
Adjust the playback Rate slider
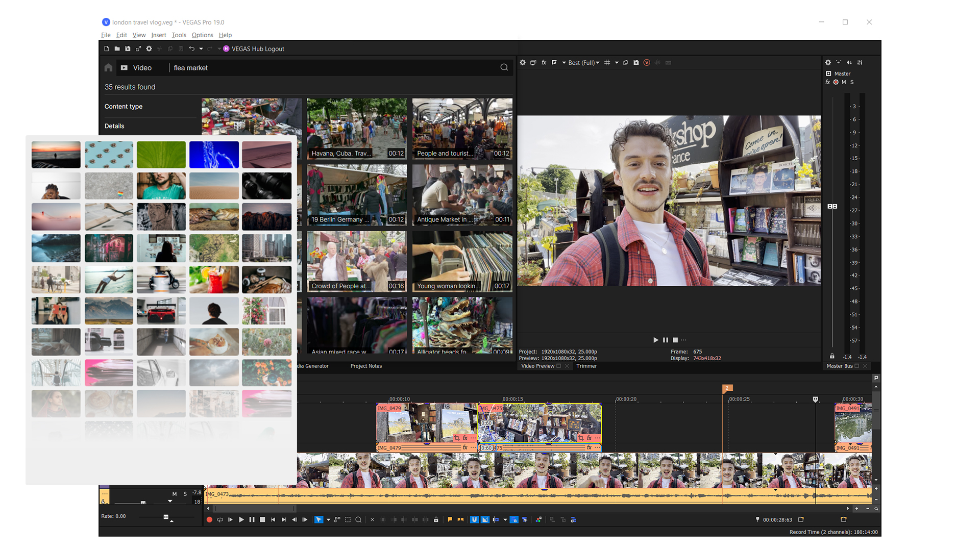tap(166, 517)
